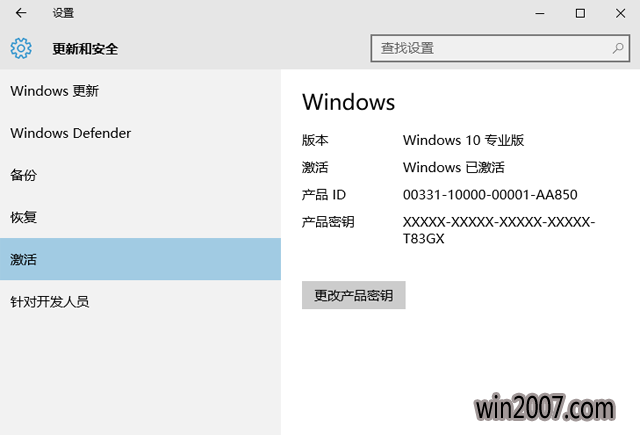Click the large Windows heading
This screenshot has width=640, height=435.
coord(349,102)
